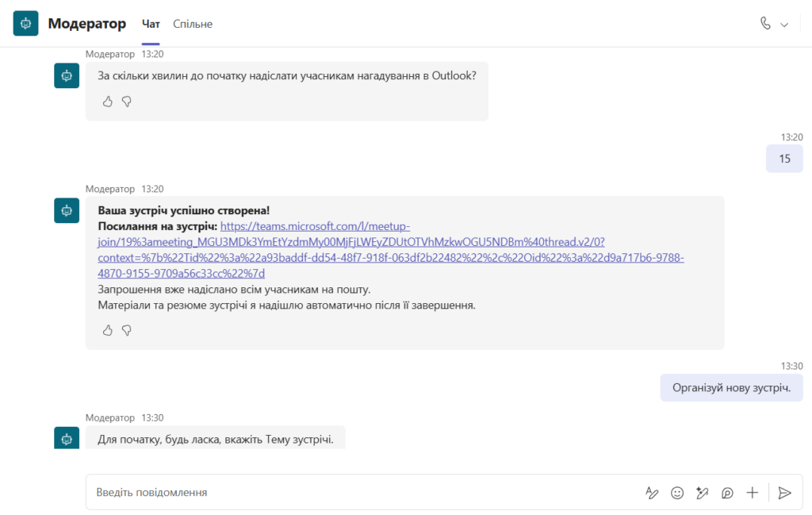The width and height of the screenshot is (812, 515).
Task: Open the emoji picker
Action: point(677,493)
